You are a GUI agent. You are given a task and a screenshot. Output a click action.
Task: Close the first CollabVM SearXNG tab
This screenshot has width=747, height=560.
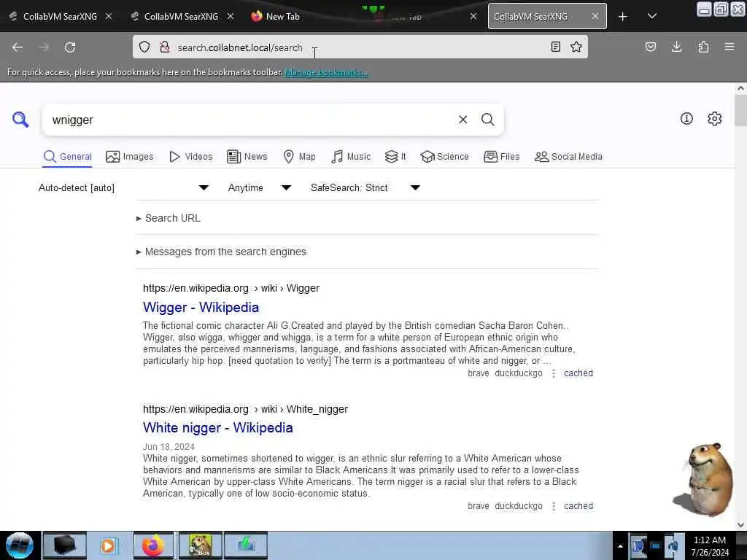coord(109,16)
